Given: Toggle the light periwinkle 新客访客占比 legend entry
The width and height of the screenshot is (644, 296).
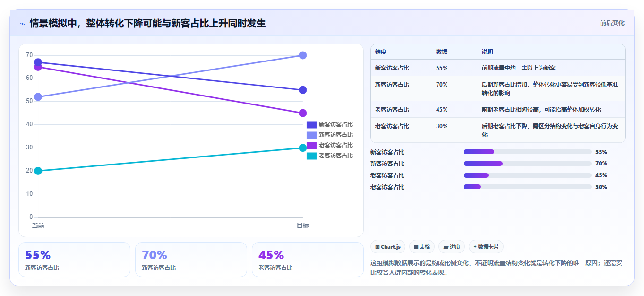Looking at the screenshot, I should (x=330, y=135).
